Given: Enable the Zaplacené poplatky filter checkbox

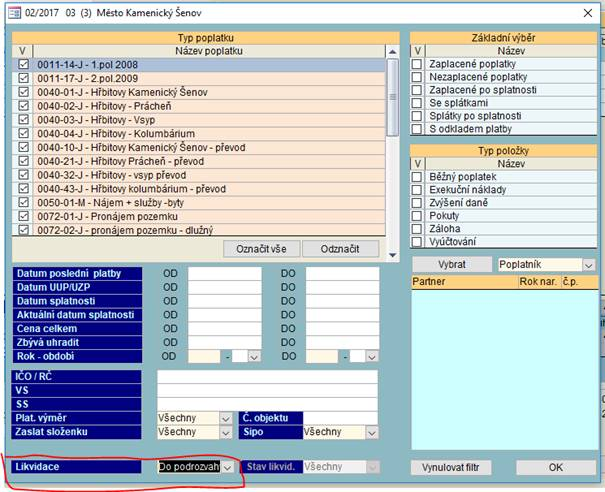Looking at the screenshot, I should tap(418, 64).
